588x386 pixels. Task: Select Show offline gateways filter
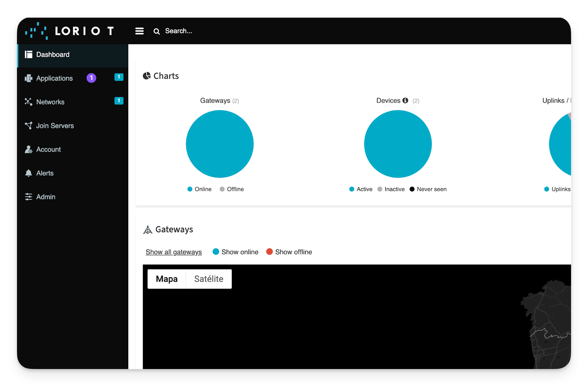tap(289, 252)
